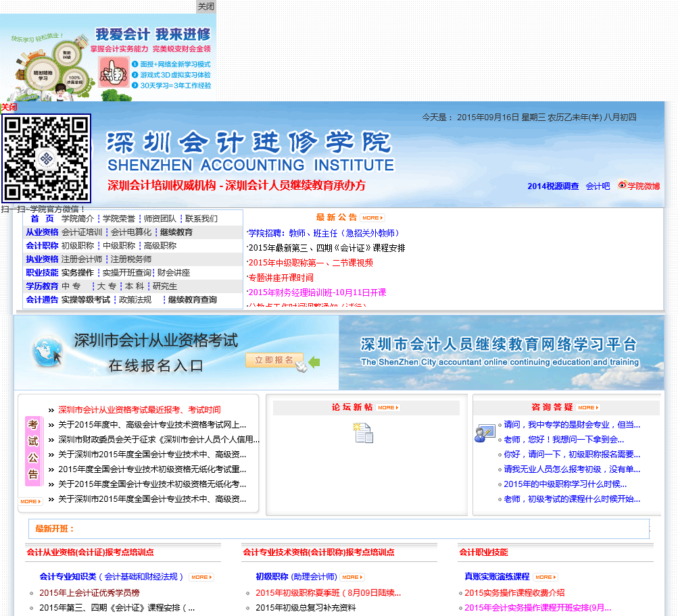Viewport: 678px width, 616px height.
Task: Open 学院招聘：教师、班主任 announcement
Action: [323, 233]
